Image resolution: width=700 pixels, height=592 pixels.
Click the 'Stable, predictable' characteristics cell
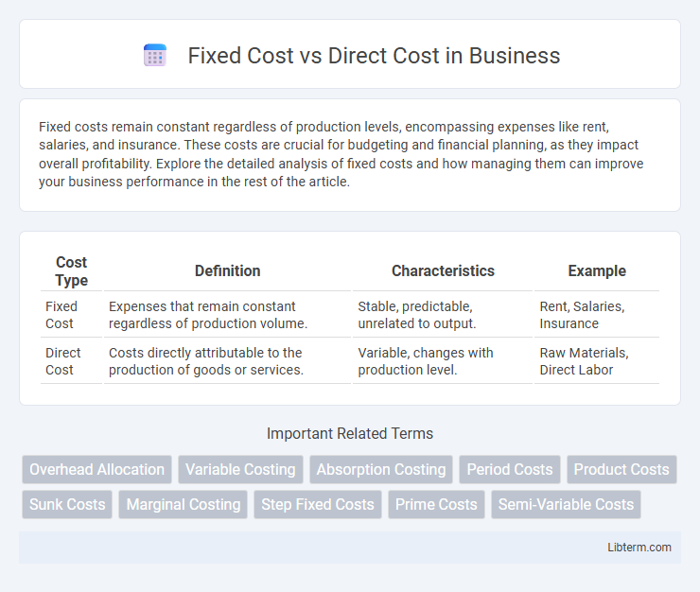tap(443, 315)
